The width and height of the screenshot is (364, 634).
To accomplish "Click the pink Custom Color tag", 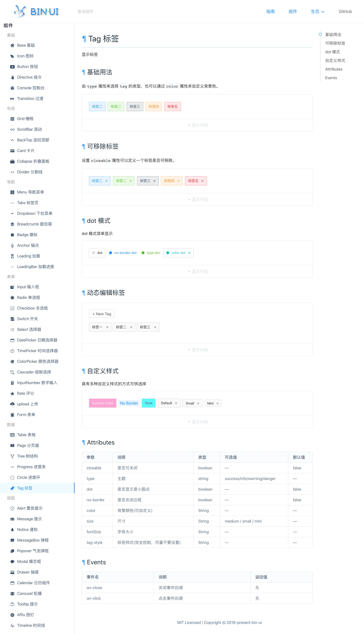I will pyautogui.click(x=102, y=403).
